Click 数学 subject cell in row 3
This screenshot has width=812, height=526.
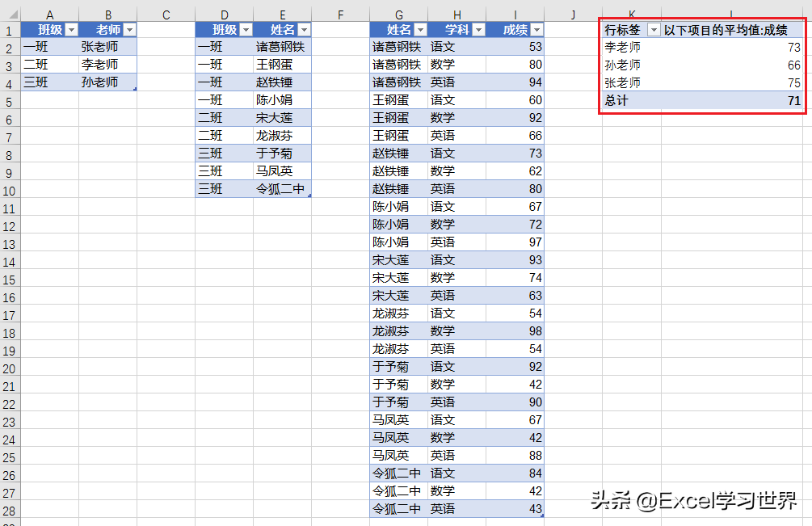456,65
